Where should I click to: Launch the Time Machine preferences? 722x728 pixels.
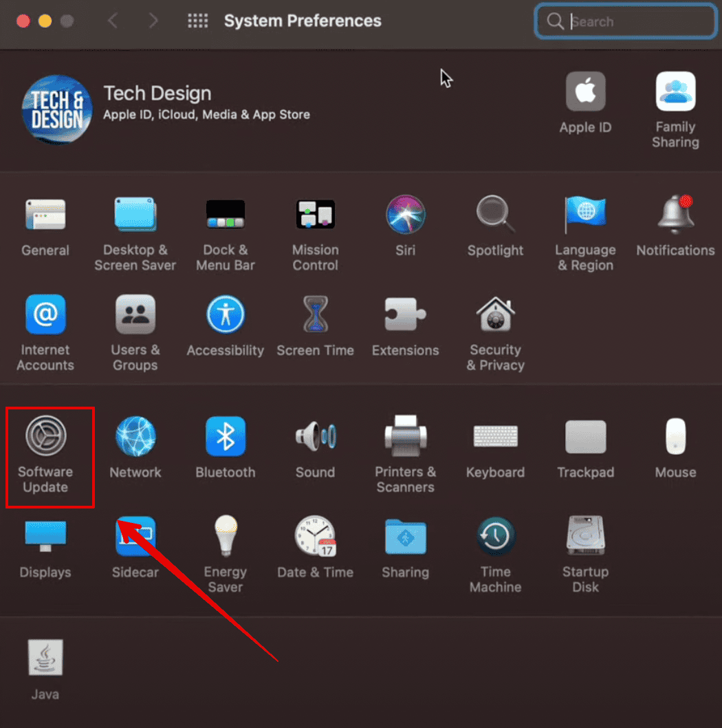pos(495,537)
